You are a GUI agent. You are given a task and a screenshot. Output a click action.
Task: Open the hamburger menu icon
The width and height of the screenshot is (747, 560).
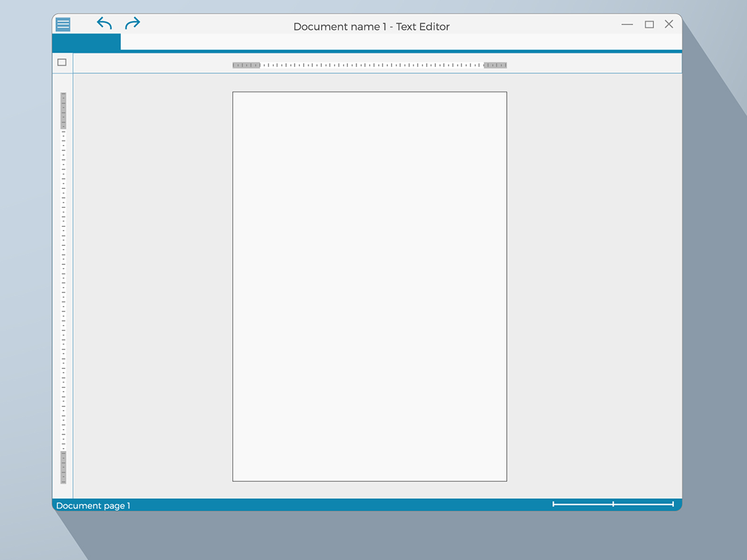click(63, 24)
